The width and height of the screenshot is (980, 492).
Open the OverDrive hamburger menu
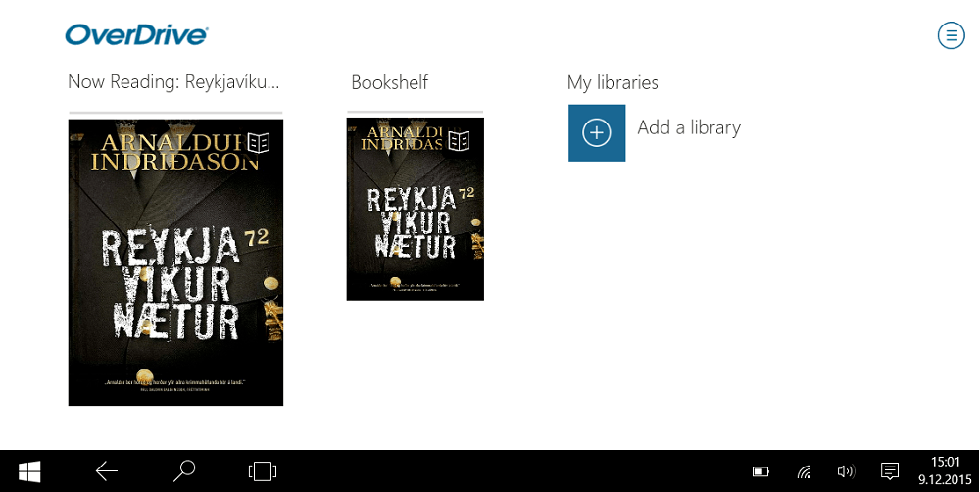pyautogui.click(x=952, y=35)
